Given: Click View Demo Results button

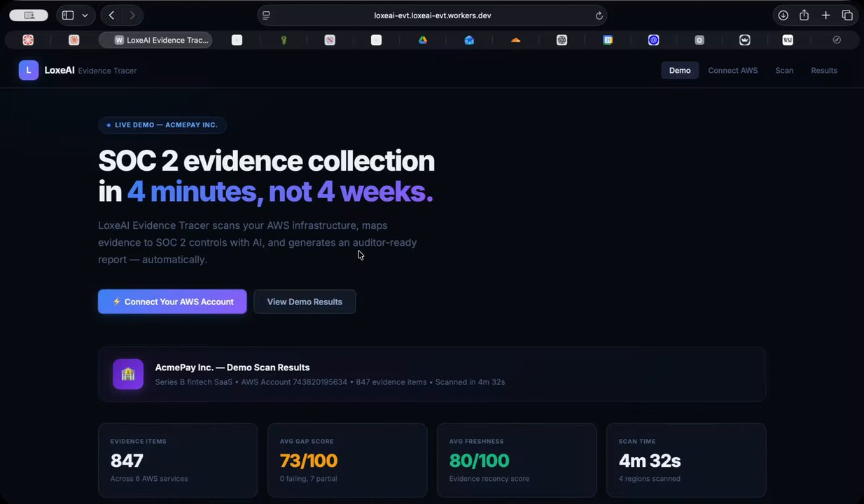Looking at the screenshot, I should [305, 302].
